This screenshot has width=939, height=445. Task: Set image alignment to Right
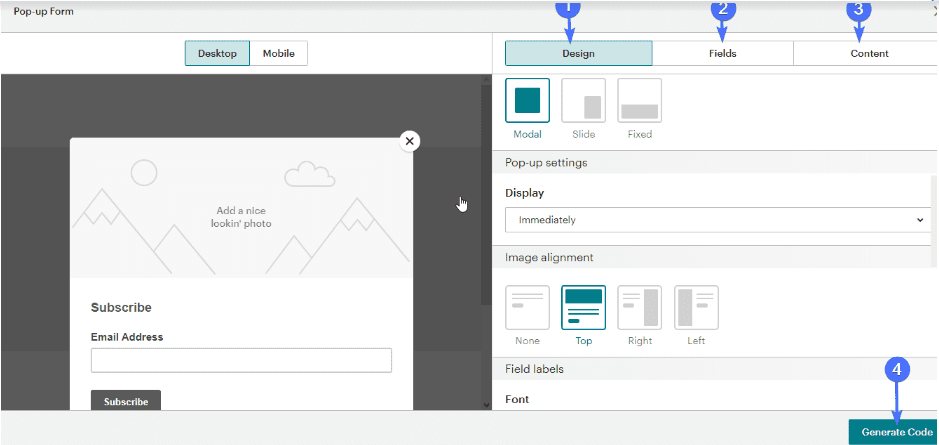[x=640, y=308]
